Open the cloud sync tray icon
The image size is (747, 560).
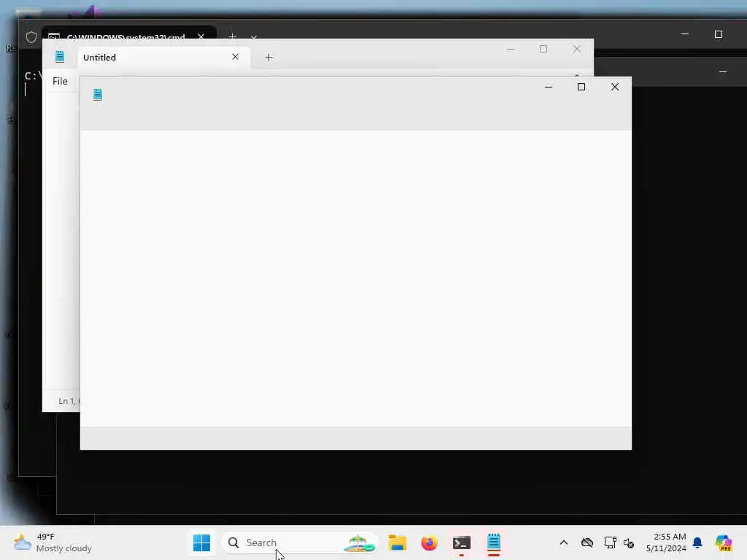click(x=587, y=542)
